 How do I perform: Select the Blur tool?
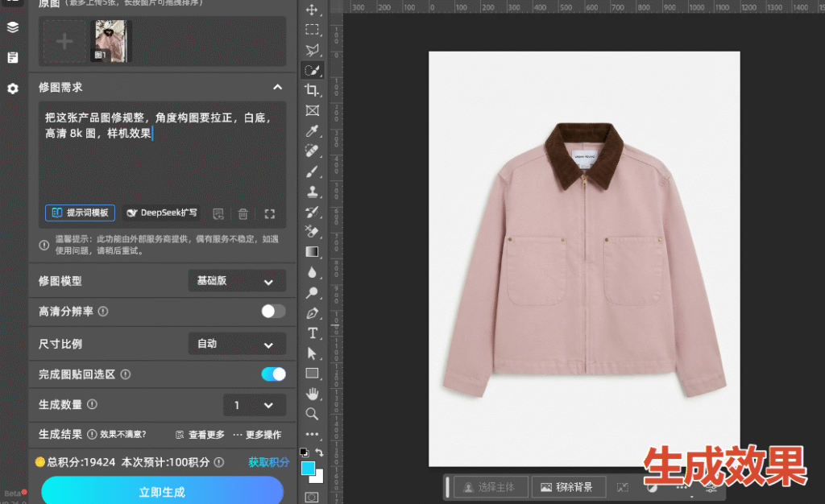(x=312, y=272)
